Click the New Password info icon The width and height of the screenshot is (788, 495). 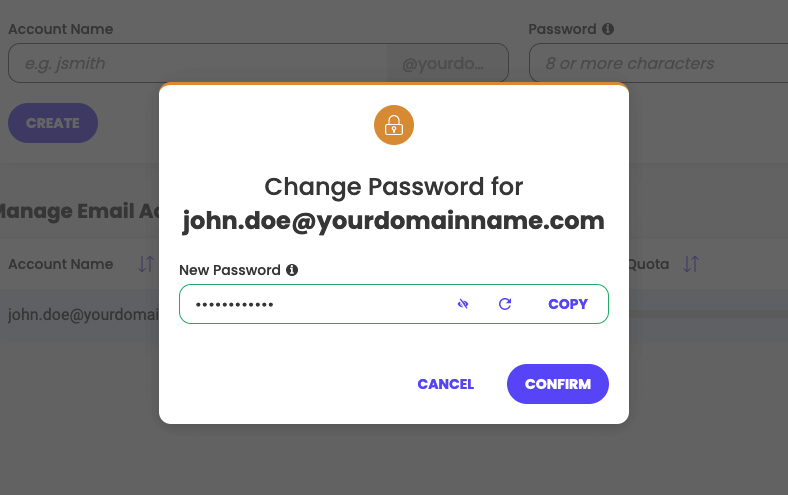point(292,270)
